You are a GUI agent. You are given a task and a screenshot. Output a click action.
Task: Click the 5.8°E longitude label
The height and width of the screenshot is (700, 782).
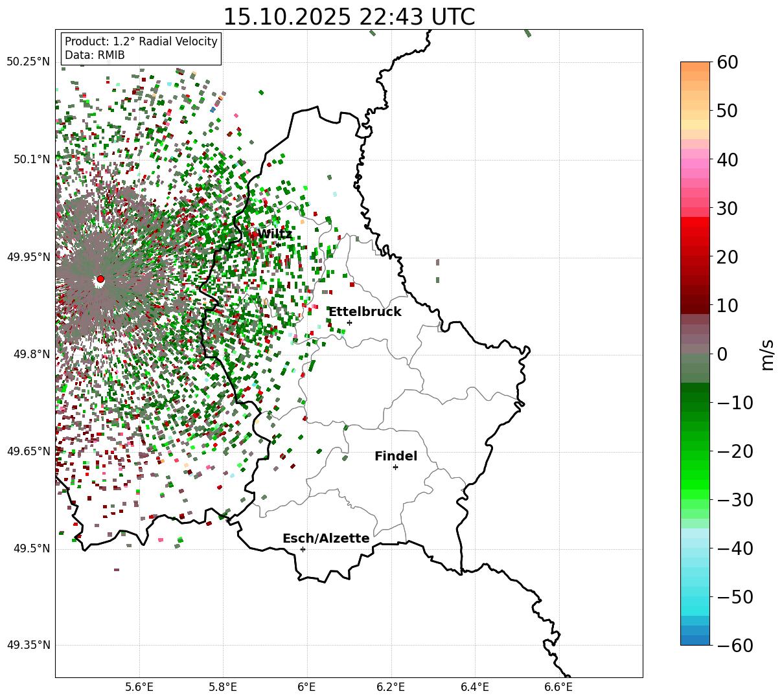pyautogui.click(x=224, y=687)
